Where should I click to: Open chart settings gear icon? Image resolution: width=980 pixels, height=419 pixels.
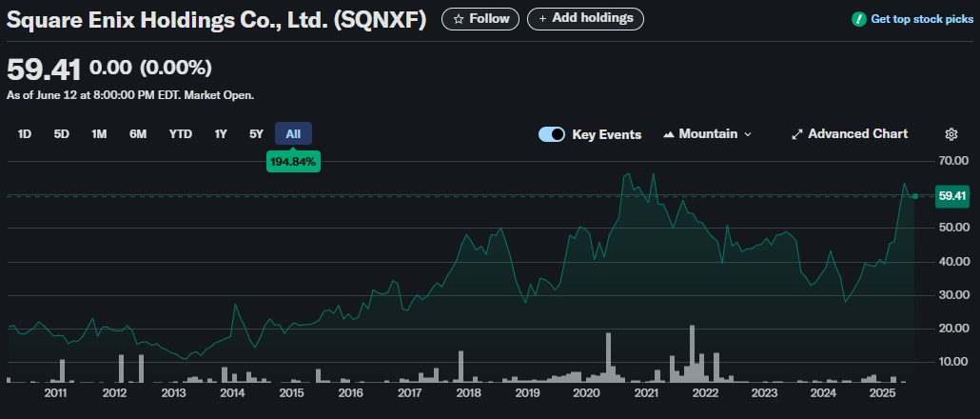tap(951, 134)
